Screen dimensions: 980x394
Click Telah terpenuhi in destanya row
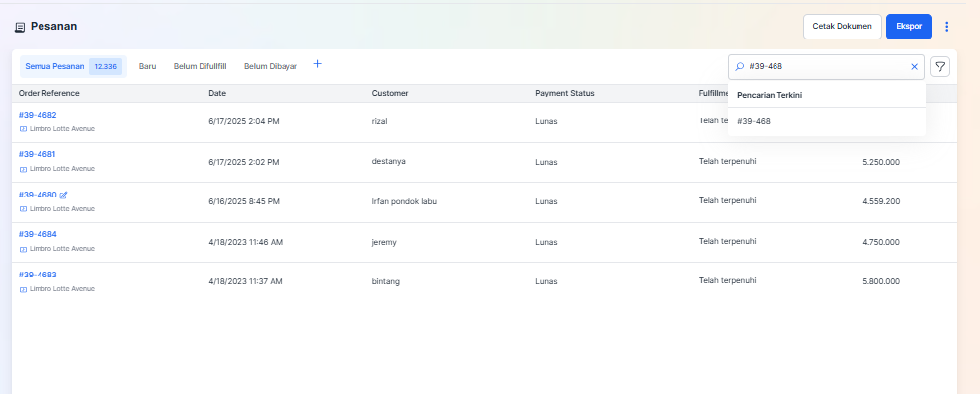(x=727, y=161)
